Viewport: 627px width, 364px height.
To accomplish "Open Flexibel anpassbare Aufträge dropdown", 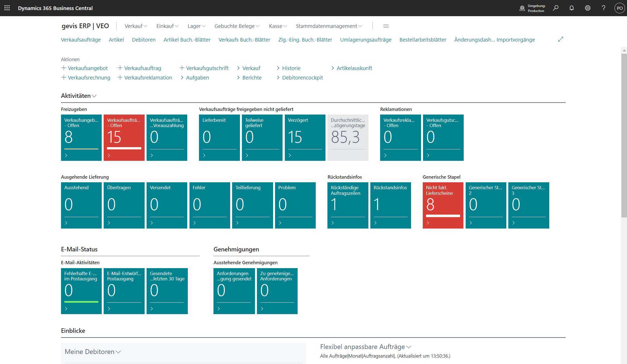I will click(366, 347).
